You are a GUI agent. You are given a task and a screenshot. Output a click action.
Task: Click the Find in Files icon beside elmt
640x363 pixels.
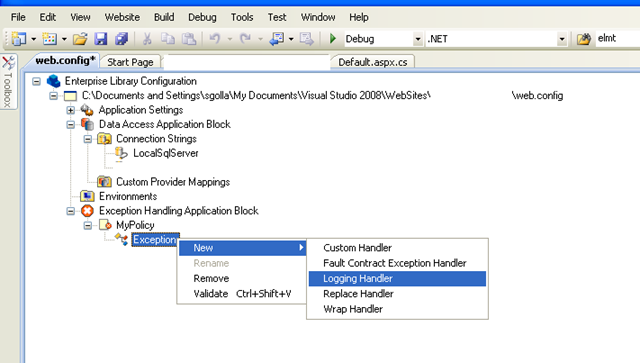click(584, 39)
